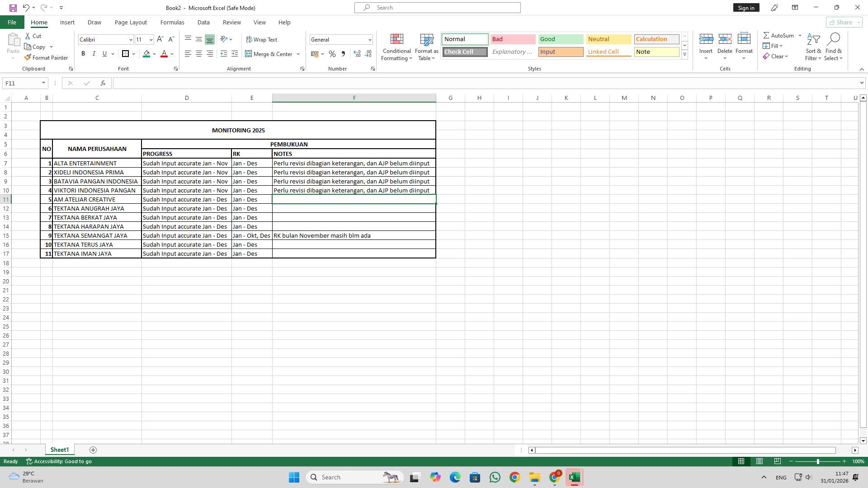Enable Wrap Text

click(x=262, y=39)
